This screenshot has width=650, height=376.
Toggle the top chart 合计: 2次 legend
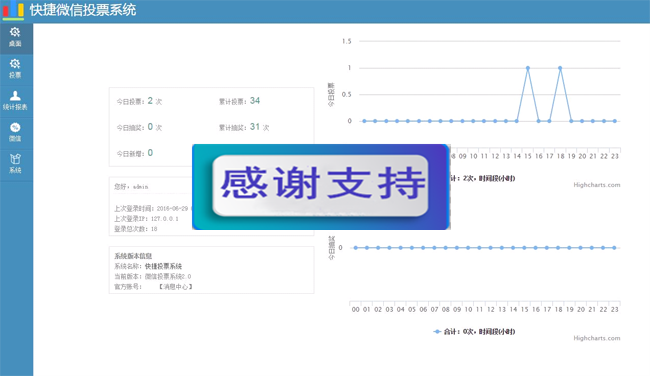483,178
